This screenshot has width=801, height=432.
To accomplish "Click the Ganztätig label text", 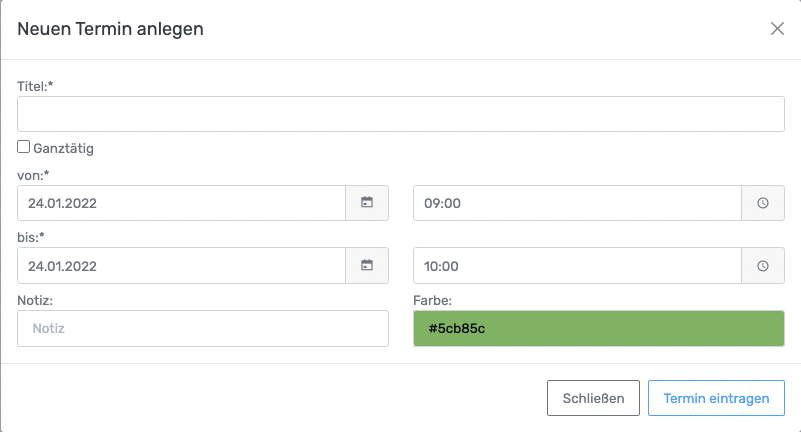I will (64, 148).
